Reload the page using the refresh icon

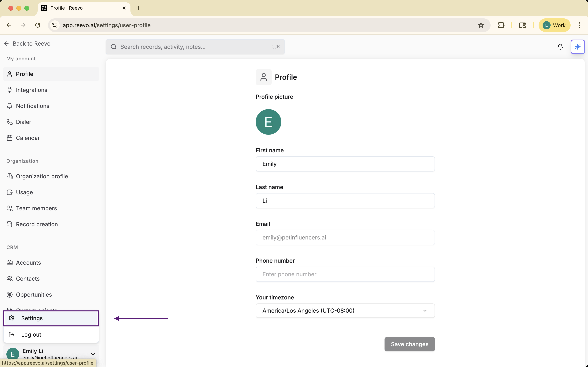tap(38, 25)
